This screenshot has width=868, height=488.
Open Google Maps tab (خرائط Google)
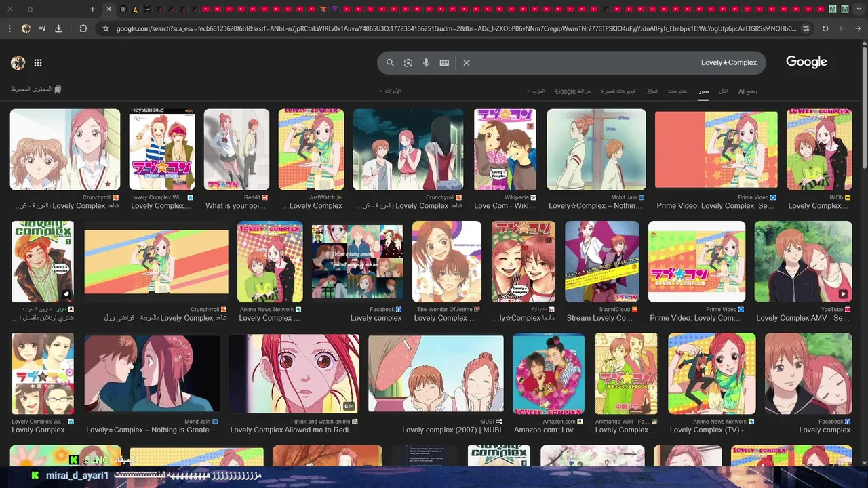pos(573,91)
